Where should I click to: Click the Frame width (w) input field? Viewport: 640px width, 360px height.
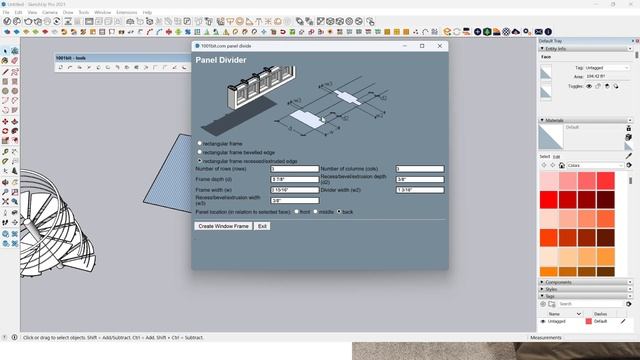(x=294, y=190)
